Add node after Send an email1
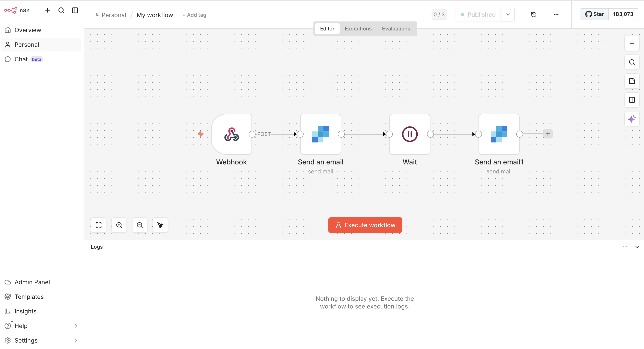 tap(548, 134)
